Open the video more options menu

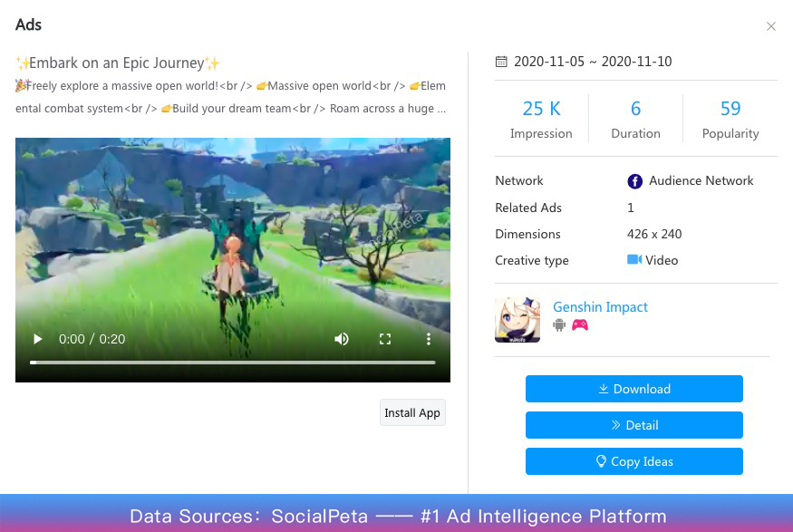coord(429,339)
